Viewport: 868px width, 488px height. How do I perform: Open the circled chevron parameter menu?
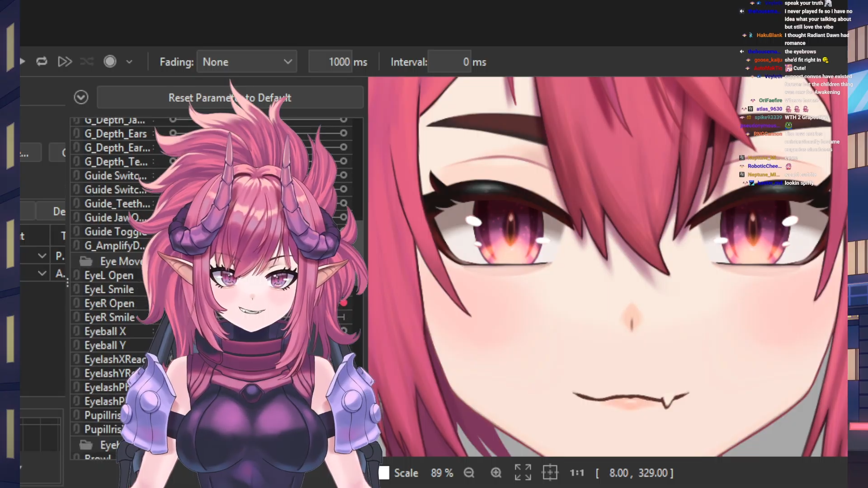[81, 98]
